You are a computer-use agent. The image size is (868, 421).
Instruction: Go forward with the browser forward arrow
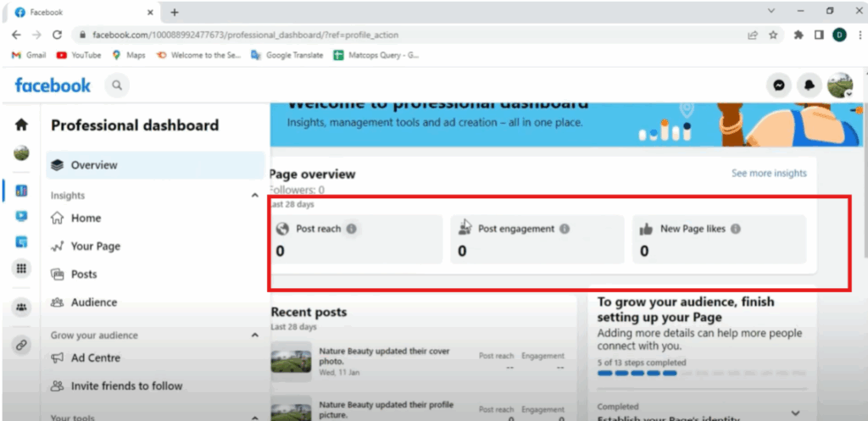tap(36, 35)
